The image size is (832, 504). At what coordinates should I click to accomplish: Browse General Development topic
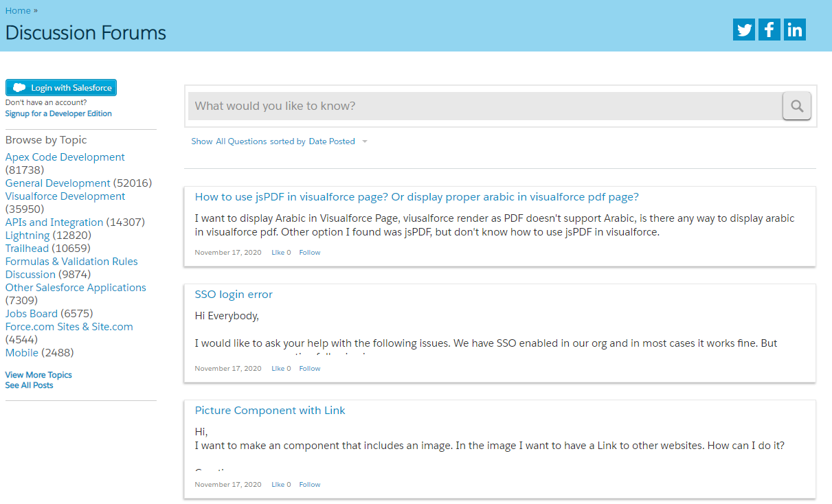(58, 183)
